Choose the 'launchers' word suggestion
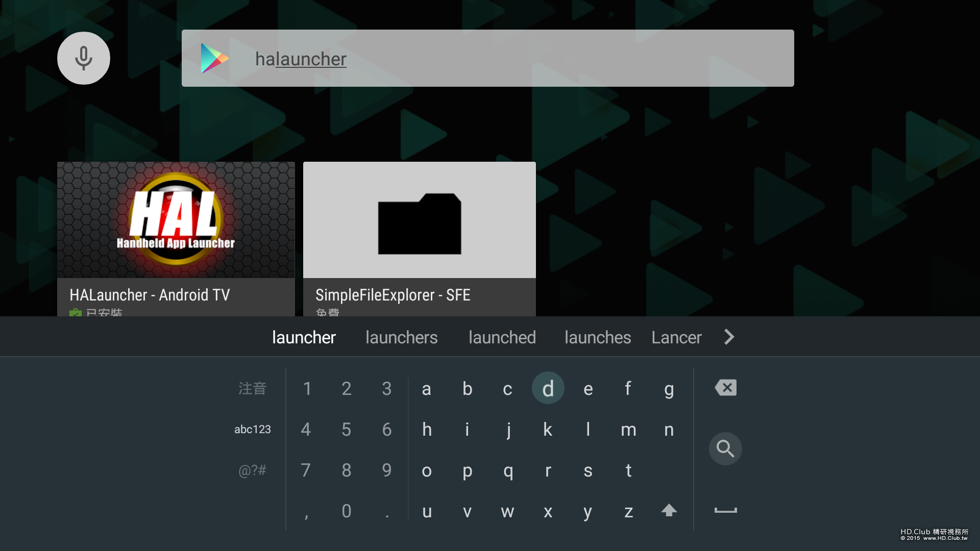This screenshot has width=980, height=551. [402, 337]
